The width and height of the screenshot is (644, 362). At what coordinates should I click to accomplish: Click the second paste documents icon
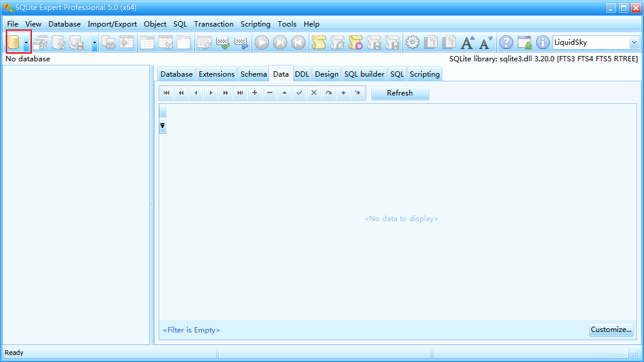(449, 42)
